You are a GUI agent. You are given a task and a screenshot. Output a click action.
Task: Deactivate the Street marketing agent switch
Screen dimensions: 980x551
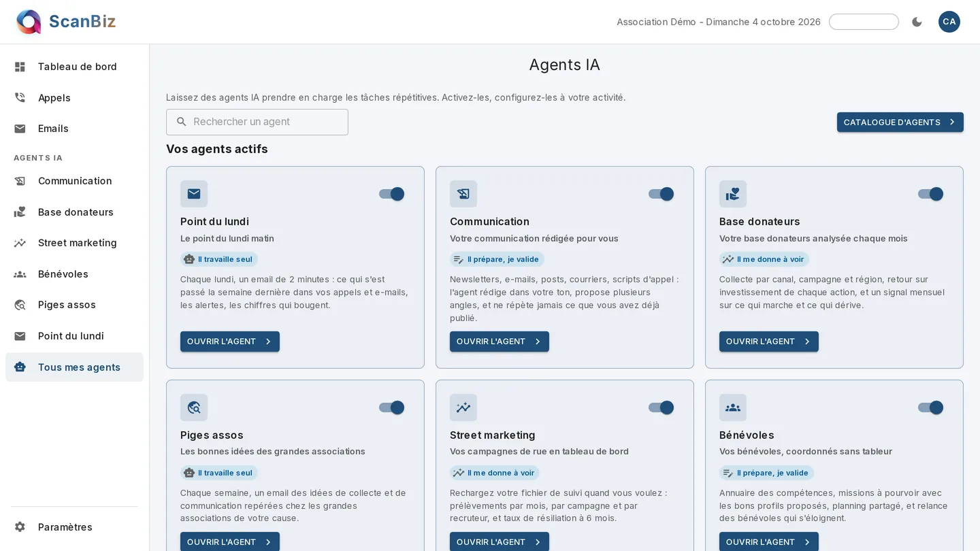661,407
